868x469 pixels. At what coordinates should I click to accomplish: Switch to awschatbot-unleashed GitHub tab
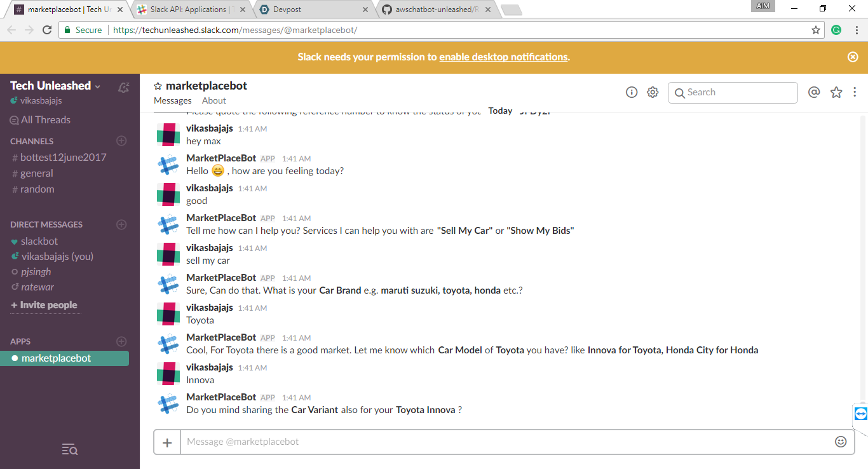pyautogui.click(x=437, y=10)
